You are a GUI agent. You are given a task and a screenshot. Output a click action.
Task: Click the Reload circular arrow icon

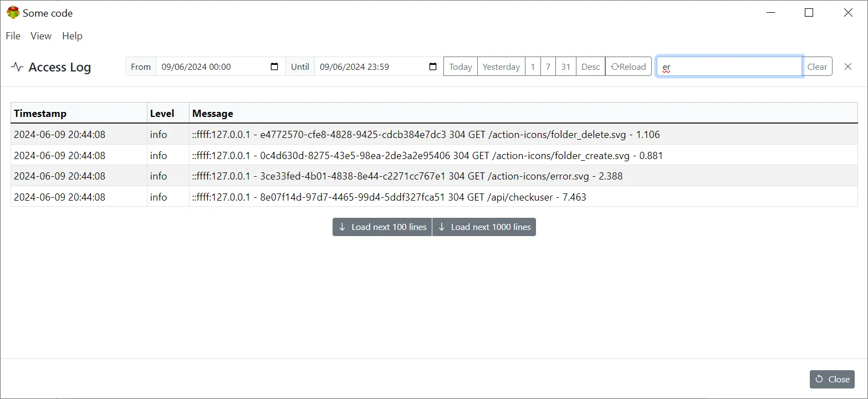click(x=612, y=66)
